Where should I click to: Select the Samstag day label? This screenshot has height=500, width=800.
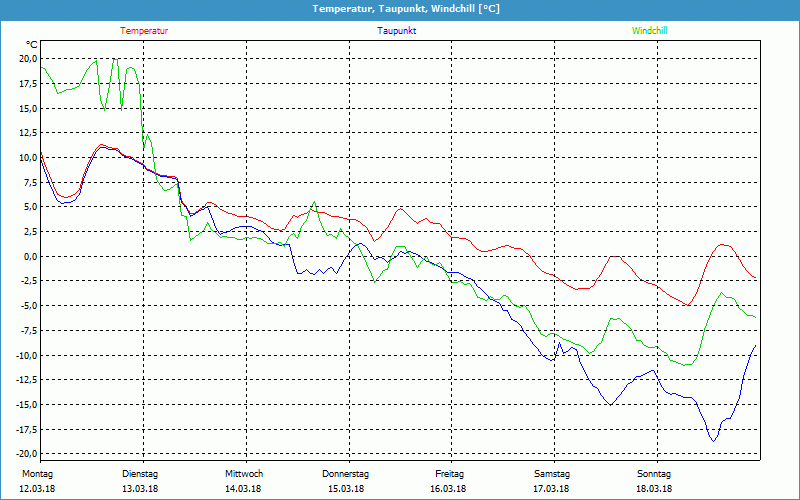552,474
